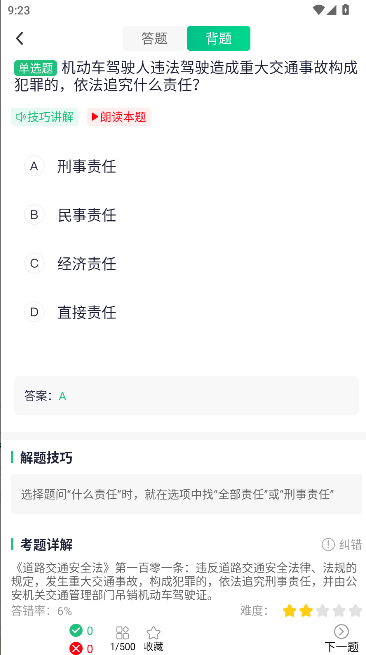
Task: Tap the 单选题 question type badge
Action: pos(36,68)
